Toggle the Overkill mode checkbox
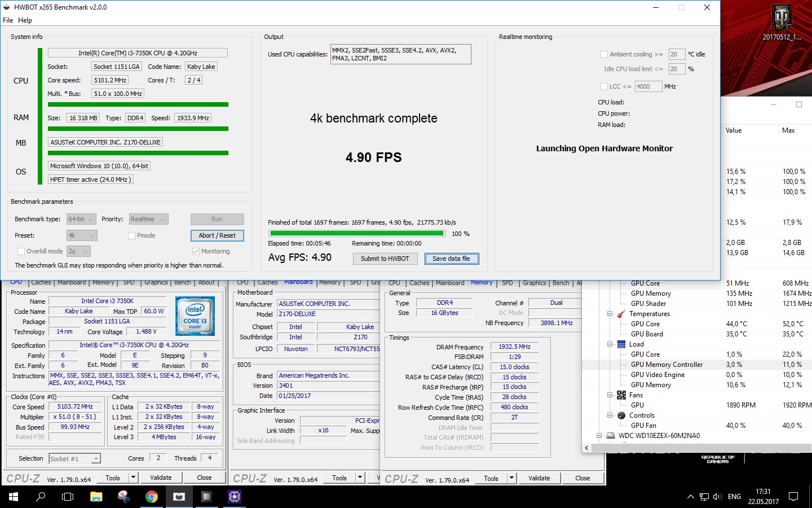Image resolution: width=812 pixels, height=508 pixels. coord(21,252)
